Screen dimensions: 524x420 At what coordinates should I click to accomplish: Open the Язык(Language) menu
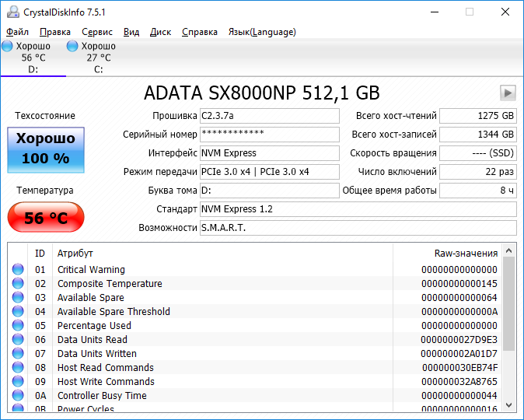pos(262,32)
